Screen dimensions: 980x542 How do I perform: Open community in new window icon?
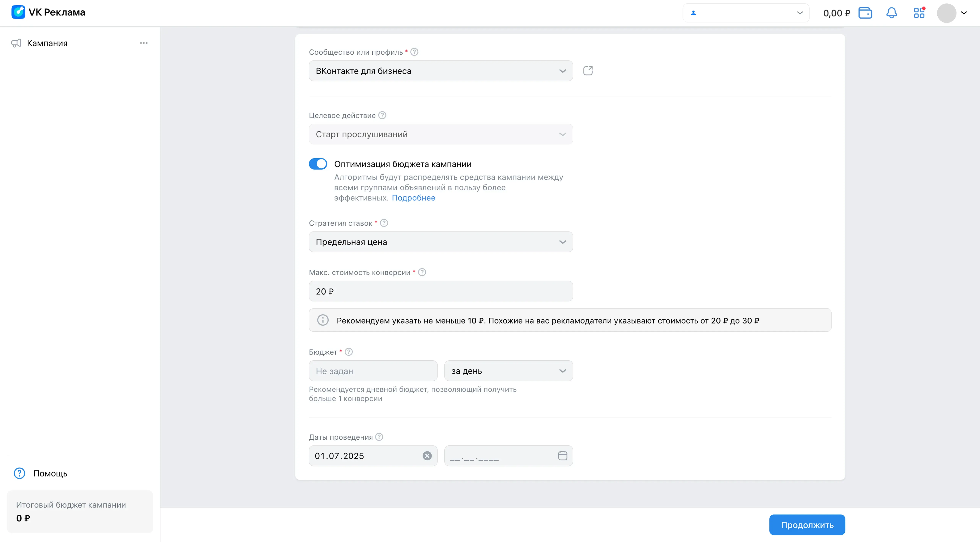coord(588,71)
